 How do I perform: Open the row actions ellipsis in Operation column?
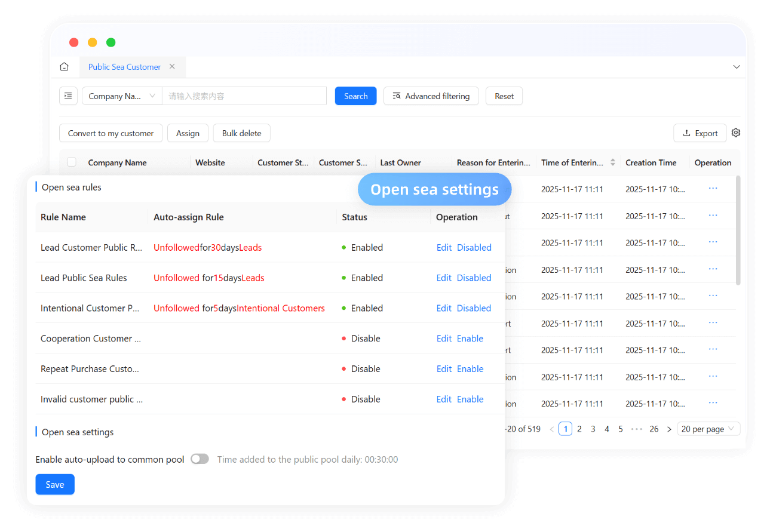tap(712, 188)
